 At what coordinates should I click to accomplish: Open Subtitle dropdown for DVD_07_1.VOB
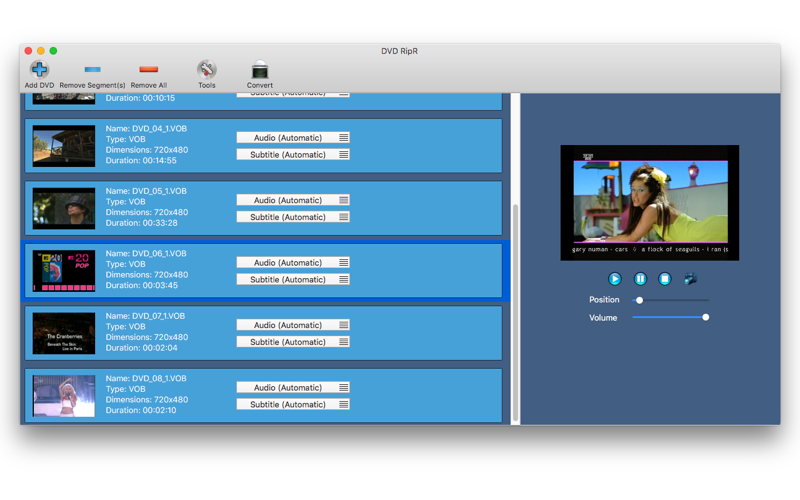tap(293, 342)
